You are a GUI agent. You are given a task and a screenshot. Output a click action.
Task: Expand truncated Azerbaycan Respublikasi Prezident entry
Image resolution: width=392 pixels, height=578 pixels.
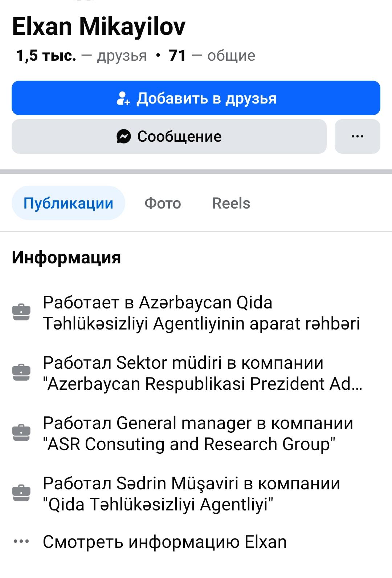tap(203, 373)
